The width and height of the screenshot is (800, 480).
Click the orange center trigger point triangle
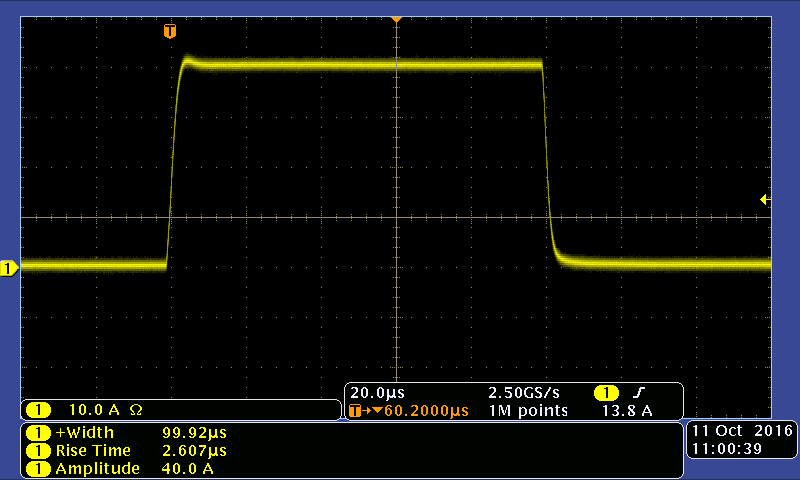click(396, 19)
